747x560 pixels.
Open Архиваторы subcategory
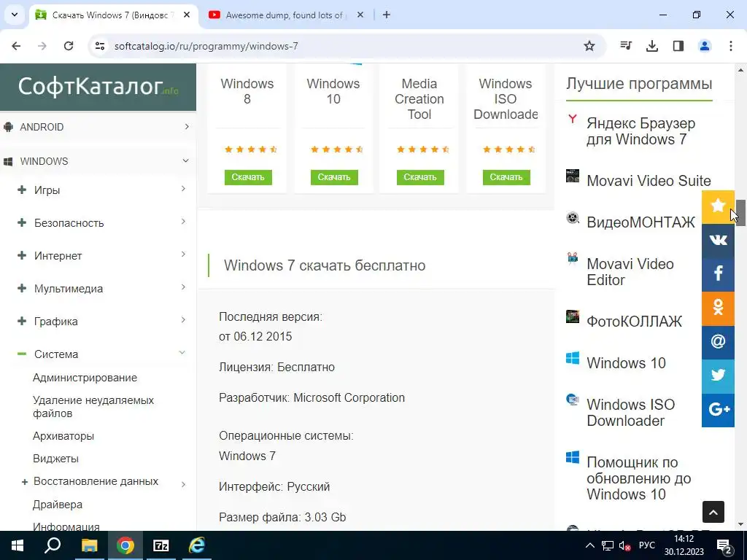[63, 436]
